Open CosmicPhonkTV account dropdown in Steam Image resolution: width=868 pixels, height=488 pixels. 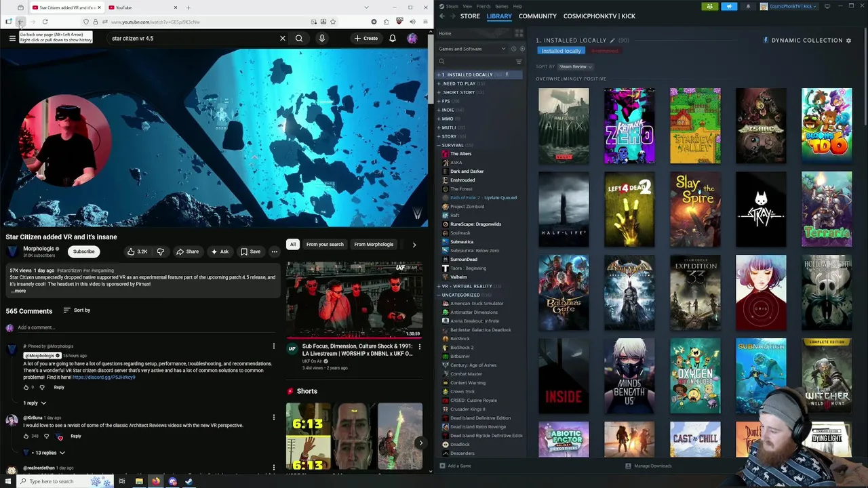coord(789,6)
